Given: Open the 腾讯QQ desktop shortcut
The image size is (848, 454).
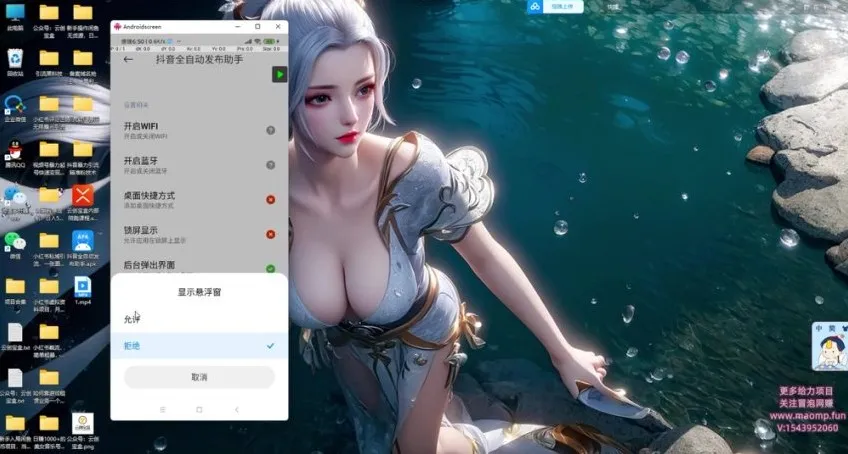Looking at the screenshot, I should click(x=15, y=154).
